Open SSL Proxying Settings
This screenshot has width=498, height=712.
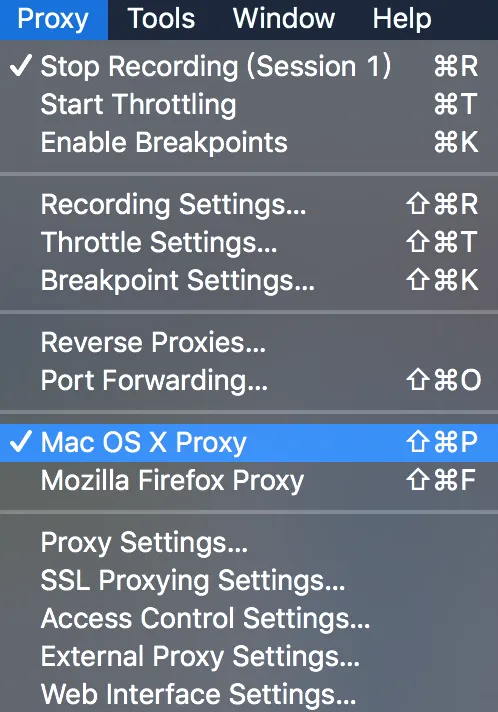249,580
